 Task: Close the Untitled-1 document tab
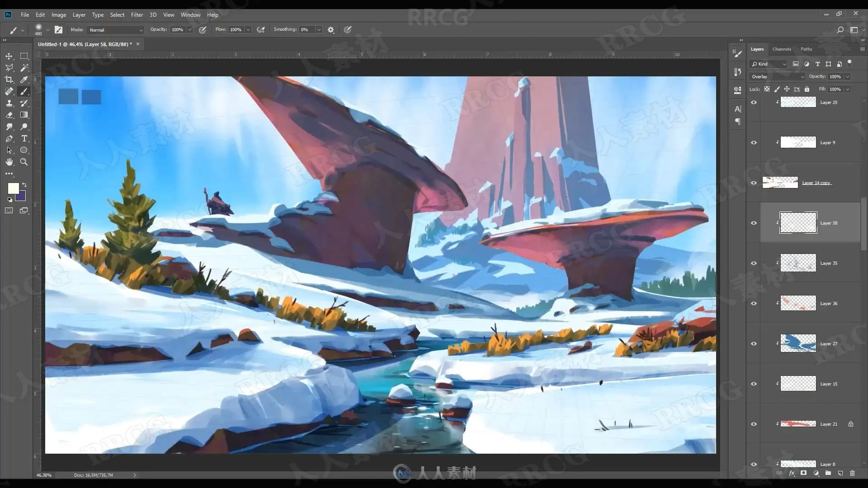138,44
